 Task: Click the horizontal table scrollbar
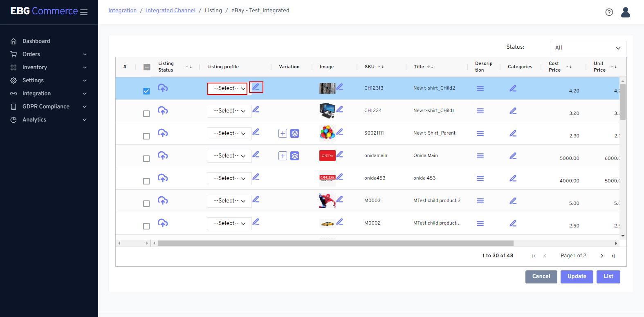click(x=335, y=243)
